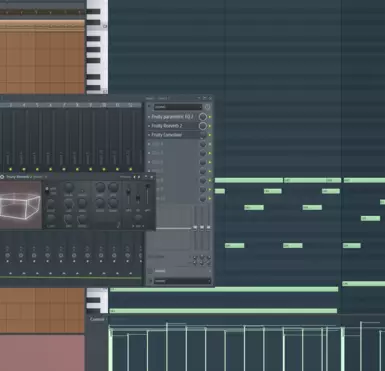Select the long green note at bottom of piano roll
Viewport: 385px width, 371px height.
(223, 311)
